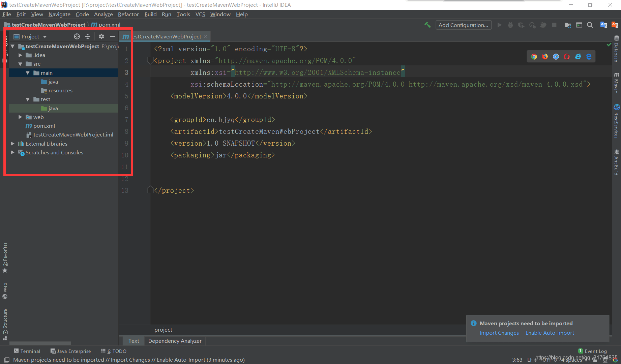Viewport: 621px width, 364px height.
Task: Fold the project tag at line 2
Action: pyautogui.click(x=150, y=61)
